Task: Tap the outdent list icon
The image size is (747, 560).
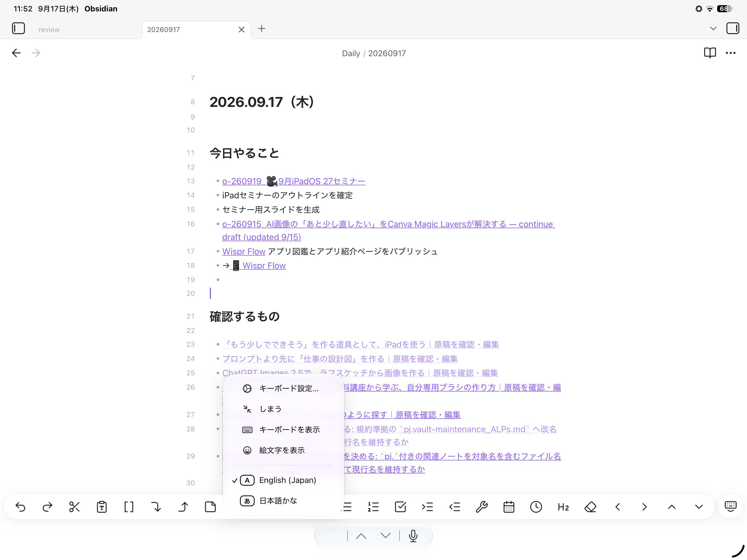Action: pyautogui.click(x=455, y=507)
